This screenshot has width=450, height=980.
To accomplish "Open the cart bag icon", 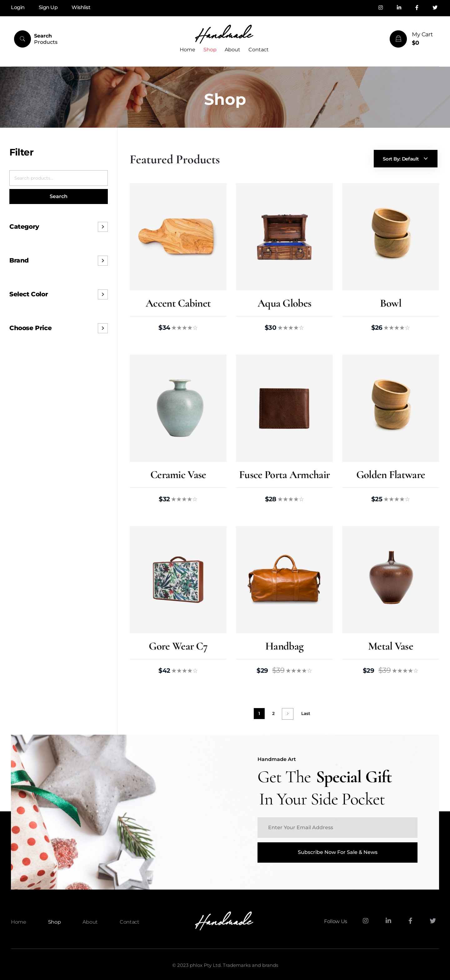I will point(398,39).
